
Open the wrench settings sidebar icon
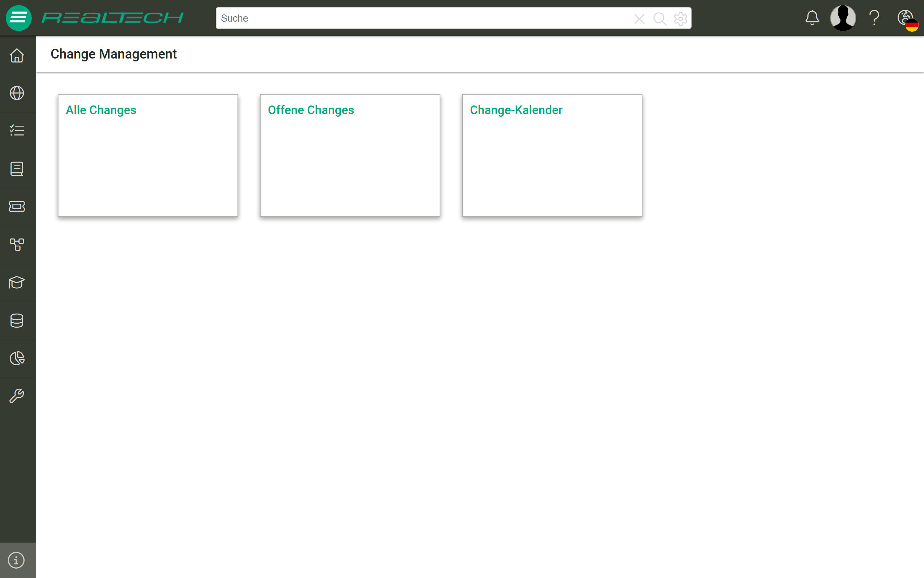[17, 396]
